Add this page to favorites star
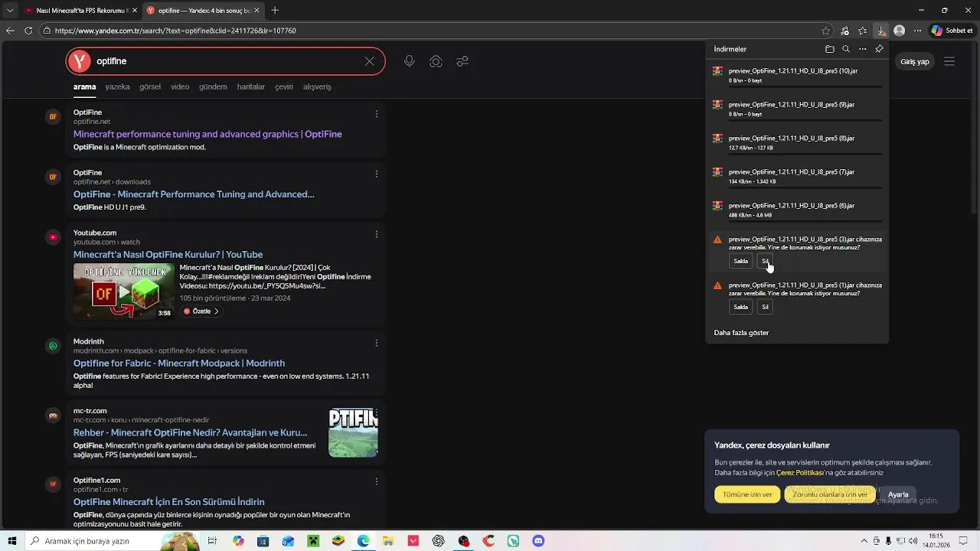Screen dimensions: 980x551 click(x=825, y=31)
